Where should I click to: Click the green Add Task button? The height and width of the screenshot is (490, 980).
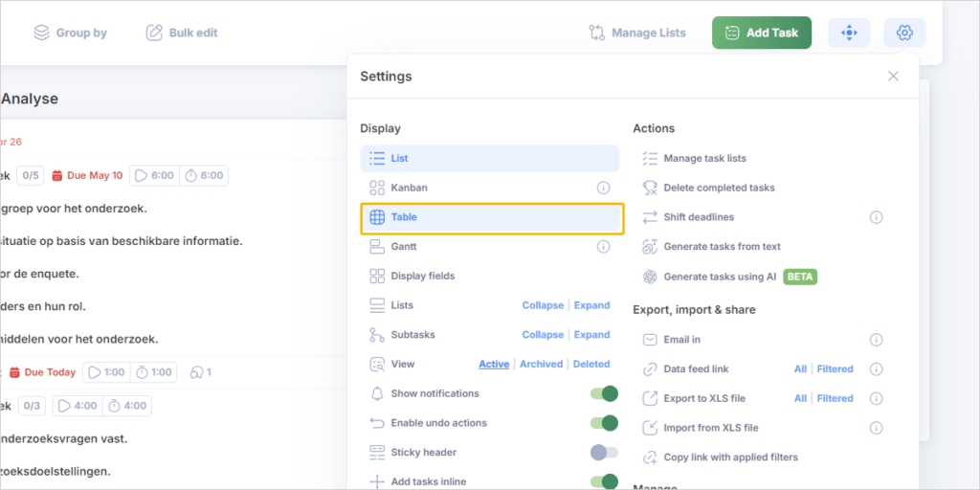(761, 33)
